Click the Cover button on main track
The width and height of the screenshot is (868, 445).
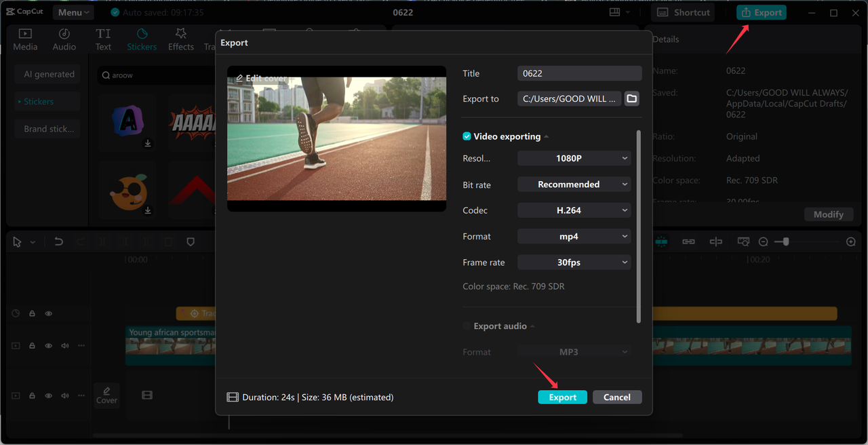(x=106, y=395)
